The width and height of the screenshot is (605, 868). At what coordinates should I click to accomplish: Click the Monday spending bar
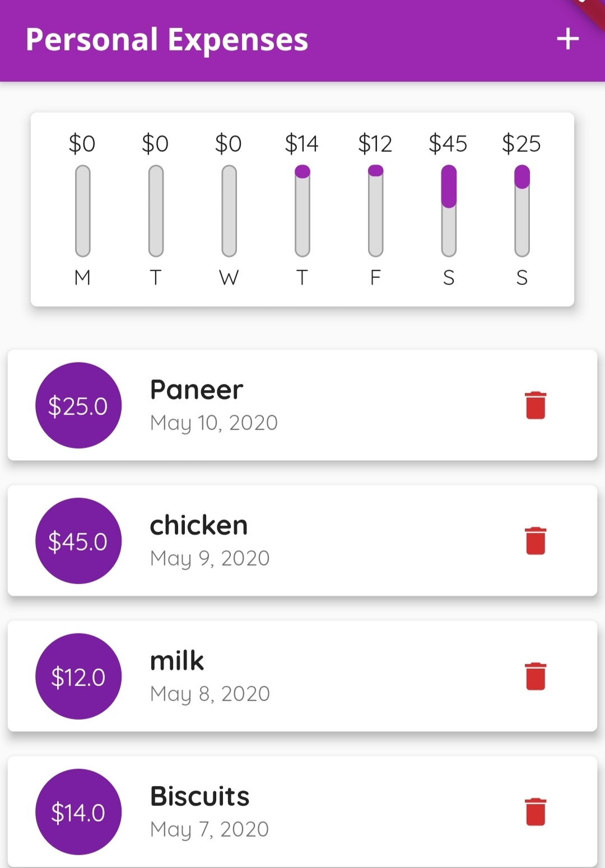coord(83,211)
